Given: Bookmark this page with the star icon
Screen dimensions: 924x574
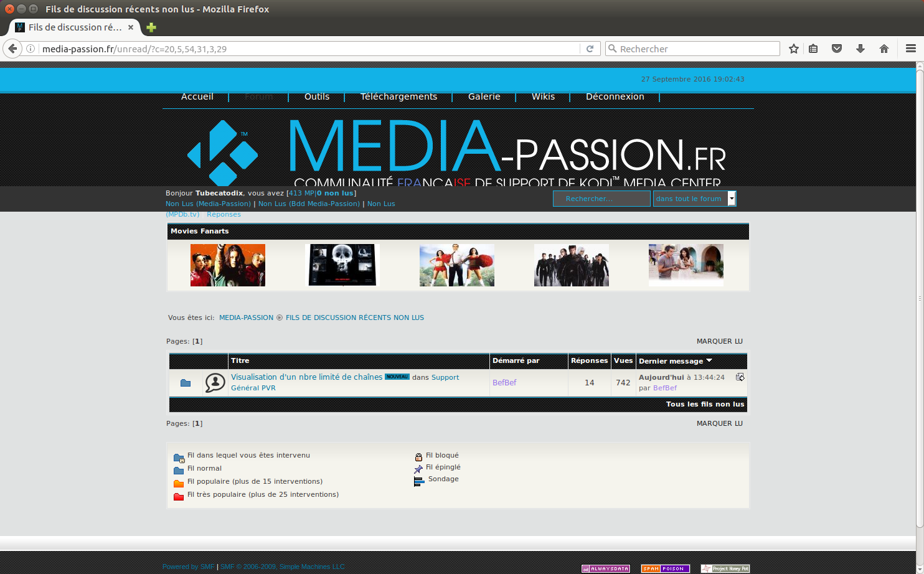Looking at the screenshot, I should coord(794,49).
